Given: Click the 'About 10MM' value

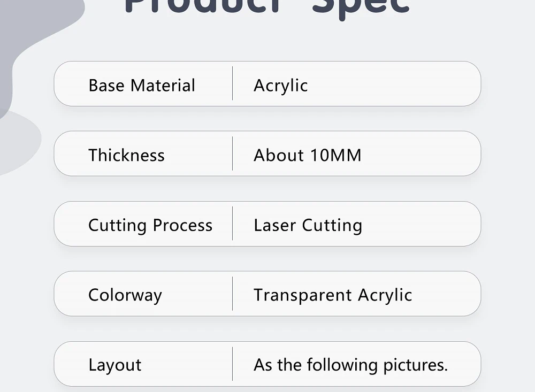Looking at the screenshot, I should click(308, 155).
